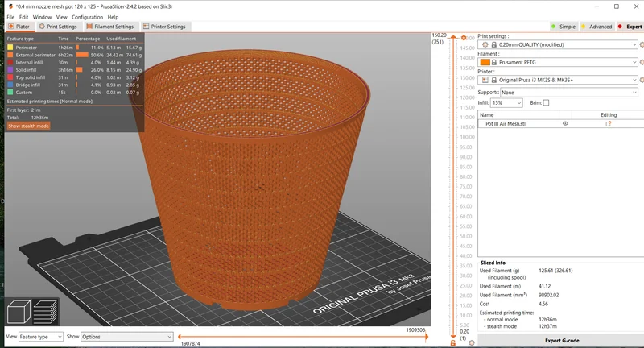Click gear icon atop vertical layer slider
Viewport: 644px width, 348px height.
[x=464, y=38]
